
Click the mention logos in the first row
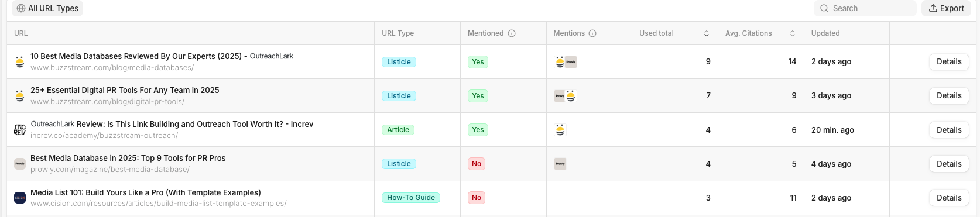pos(566,62)
